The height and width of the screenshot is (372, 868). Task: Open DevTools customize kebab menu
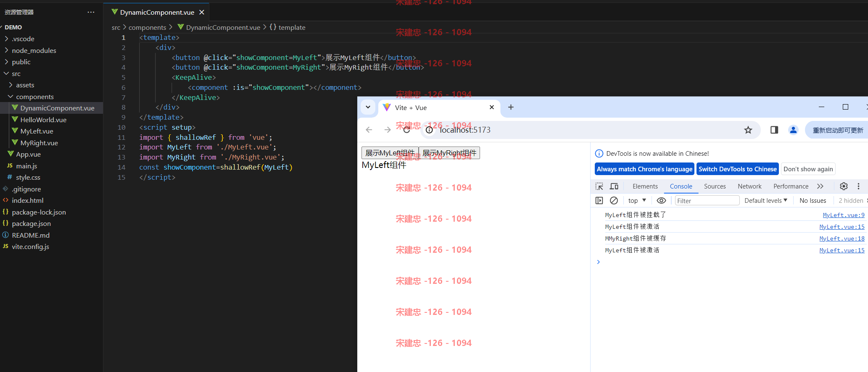858,186
